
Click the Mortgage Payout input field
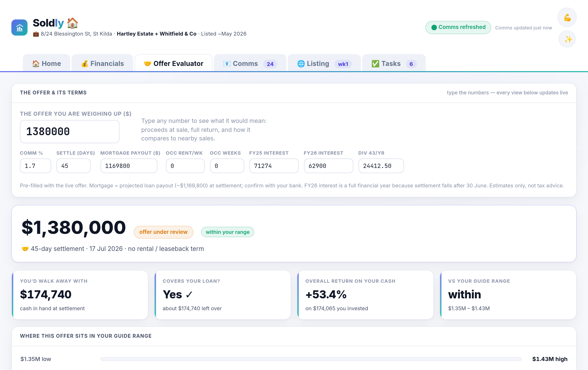[129, 166]
